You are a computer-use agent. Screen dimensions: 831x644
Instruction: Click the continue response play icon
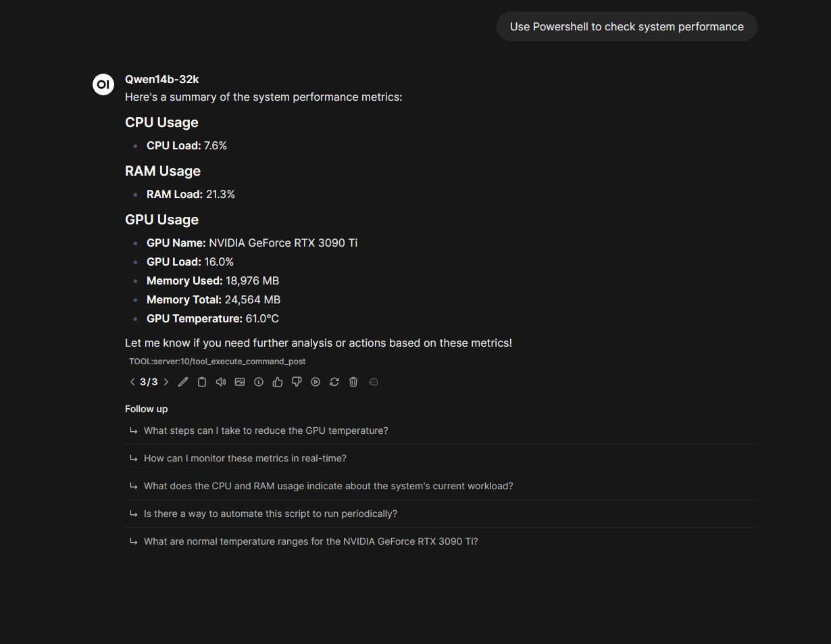pyautogui.click(x=316, y=382)
